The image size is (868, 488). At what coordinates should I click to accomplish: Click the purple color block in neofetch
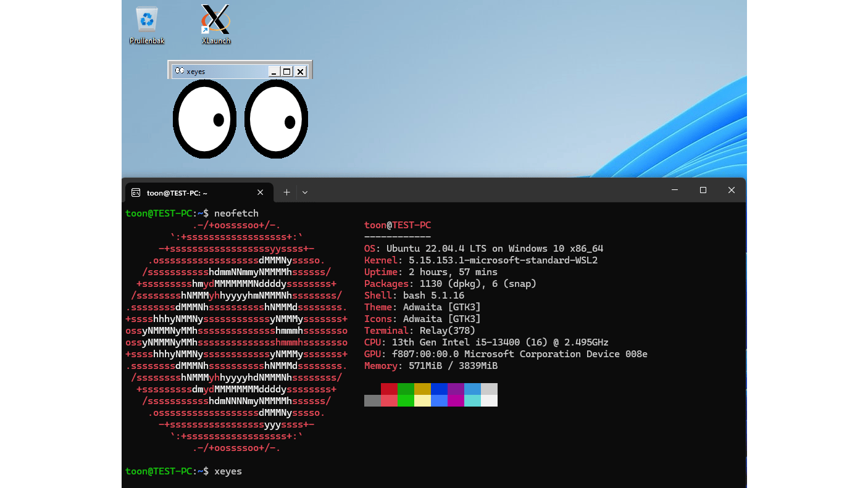(x=456, y=389)
